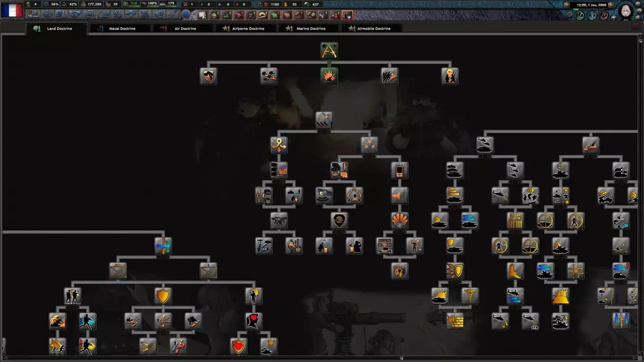644x362 pixels.
Task: Select the green explosion doctrine node
Action: coord(329,76)
